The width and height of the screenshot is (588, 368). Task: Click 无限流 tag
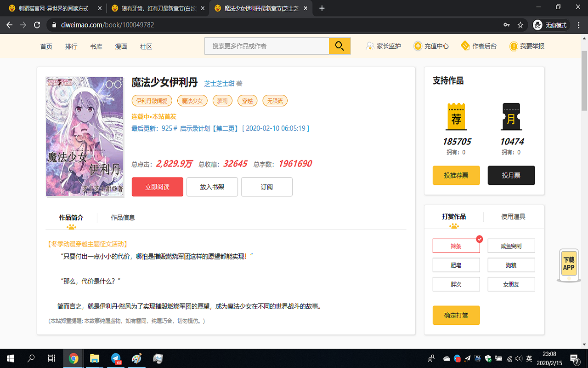[275, 101]
